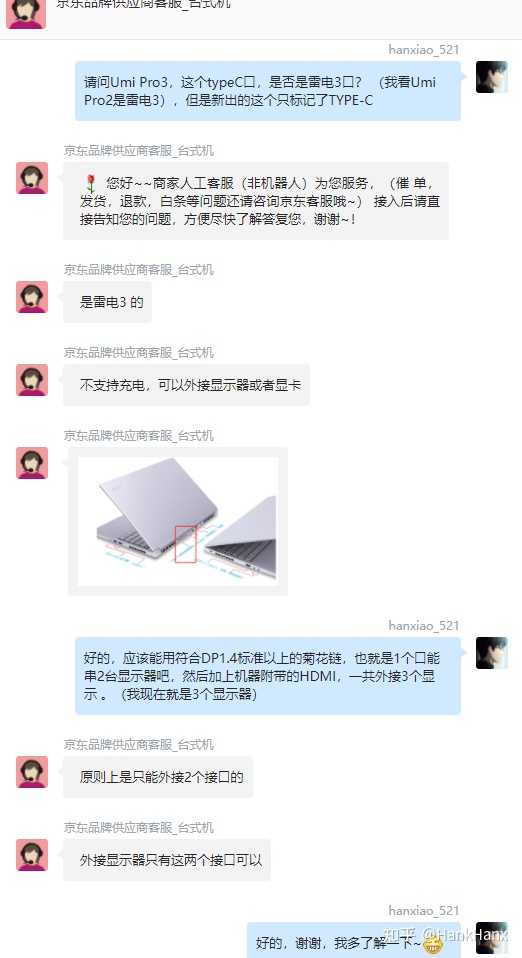This screenshot has width=522, height=958.
Task: Click hanxiao_521's avatar beside the Umi Pro3 question
Action: [491, 77]
